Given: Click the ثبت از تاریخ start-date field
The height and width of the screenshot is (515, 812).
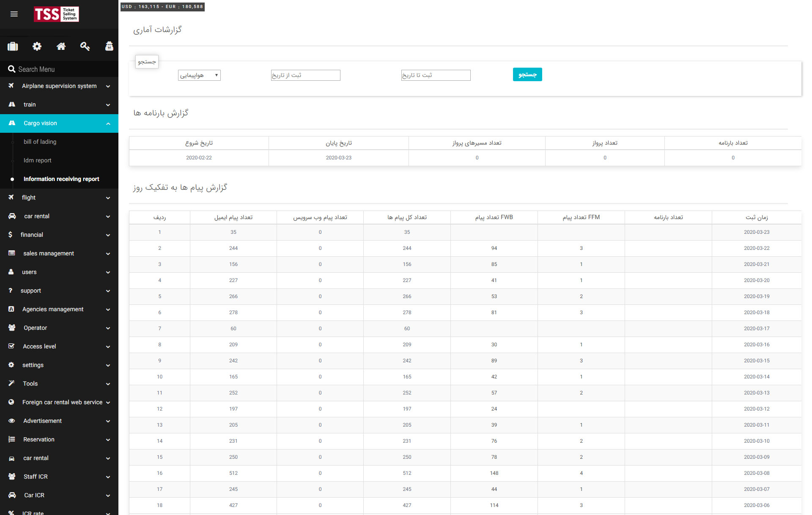Looking at the screenshot, I should (305, 75).
